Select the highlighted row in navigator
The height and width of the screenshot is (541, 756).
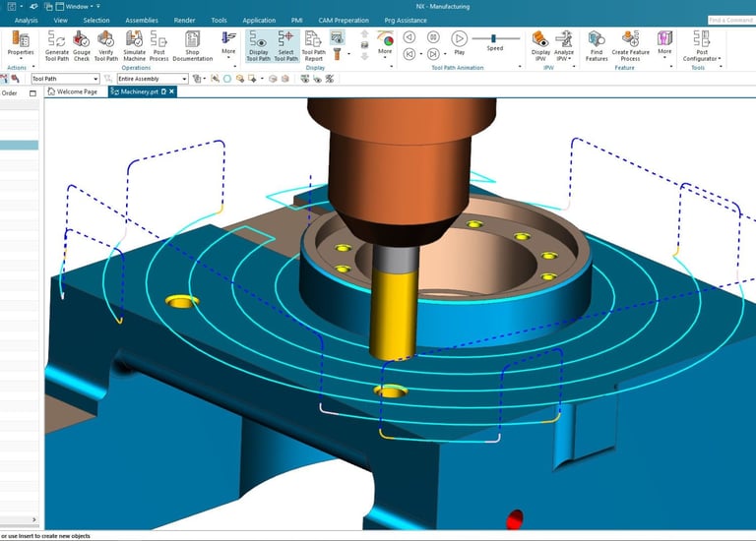(20, 145)
